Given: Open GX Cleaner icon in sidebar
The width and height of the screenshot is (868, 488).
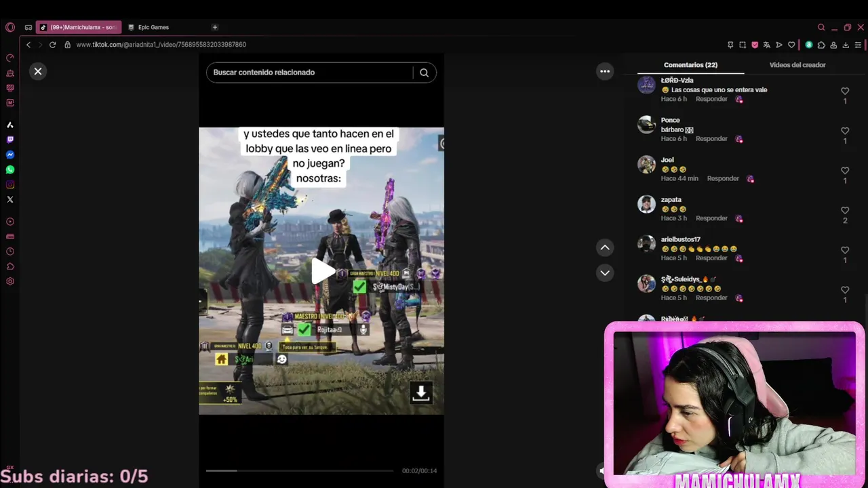Looking at the screenshot, I should pos(10,73).
